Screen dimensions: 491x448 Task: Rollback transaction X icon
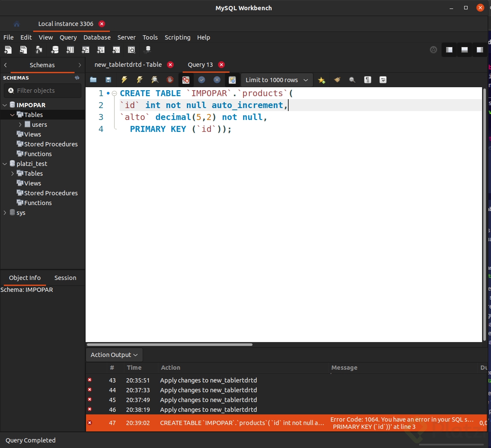tap(217, 80)
